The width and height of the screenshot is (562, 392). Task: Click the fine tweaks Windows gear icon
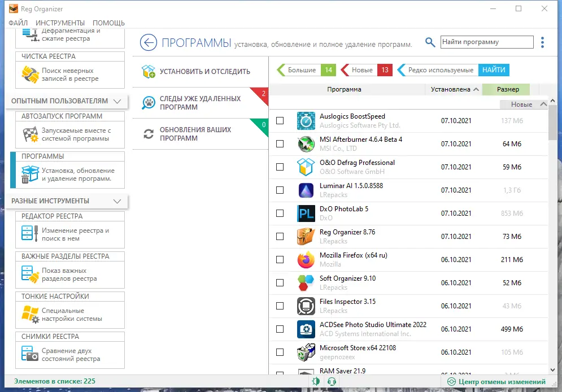coord(30,314)
